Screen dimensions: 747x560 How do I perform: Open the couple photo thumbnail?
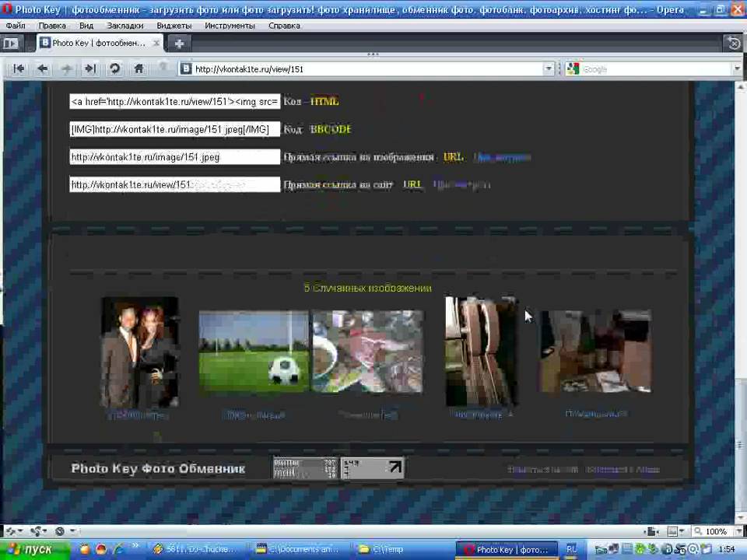139,352
